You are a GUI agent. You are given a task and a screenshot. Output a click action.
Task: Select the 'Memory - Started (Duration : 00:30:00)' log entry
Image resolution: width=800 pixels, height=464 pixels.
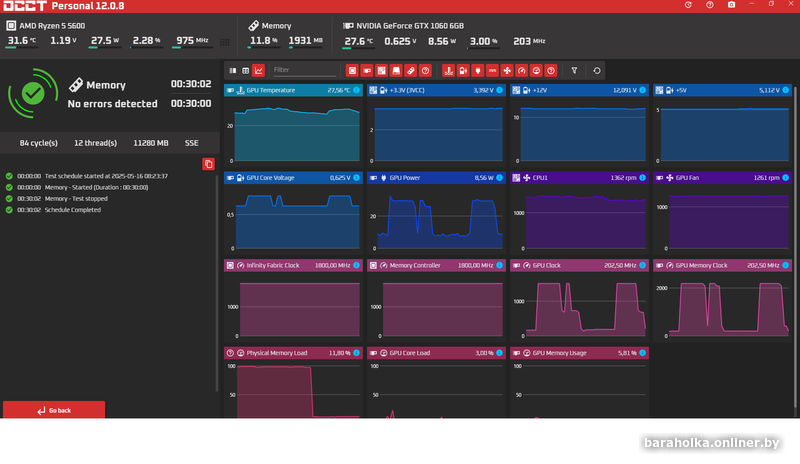[77, 187]
